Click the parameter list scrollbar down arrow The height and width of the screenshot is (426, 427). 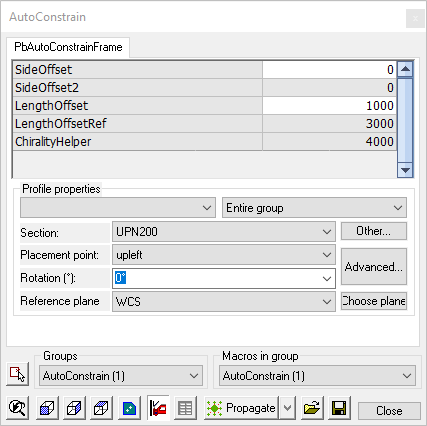(405, 170)
